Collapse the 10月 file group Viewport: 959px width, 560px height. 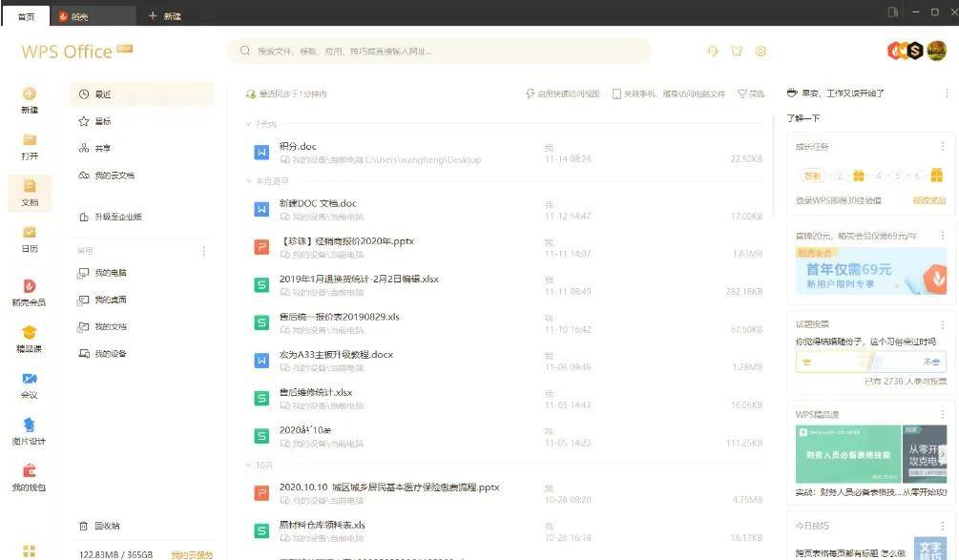click(248, 466)
